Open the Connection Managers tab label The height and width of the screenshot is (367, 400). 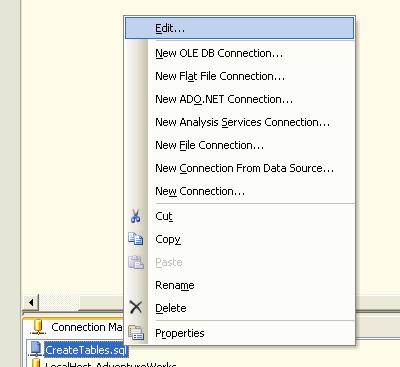[87, 327]
